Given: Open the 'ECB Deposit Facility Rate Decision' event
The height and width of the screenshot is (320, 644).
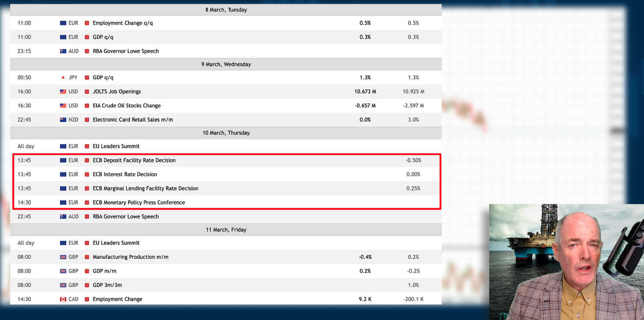Looking at the screenshot, I should [134, 160].
